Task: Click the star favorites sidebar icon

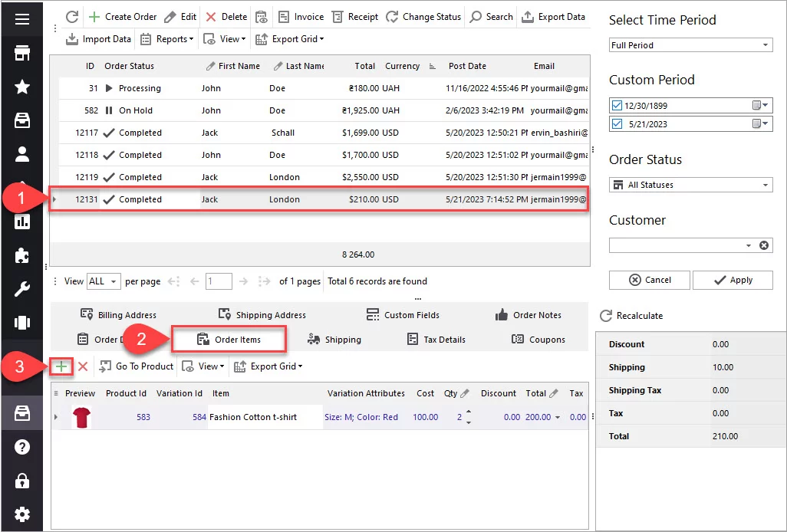Action: point(22,87)
